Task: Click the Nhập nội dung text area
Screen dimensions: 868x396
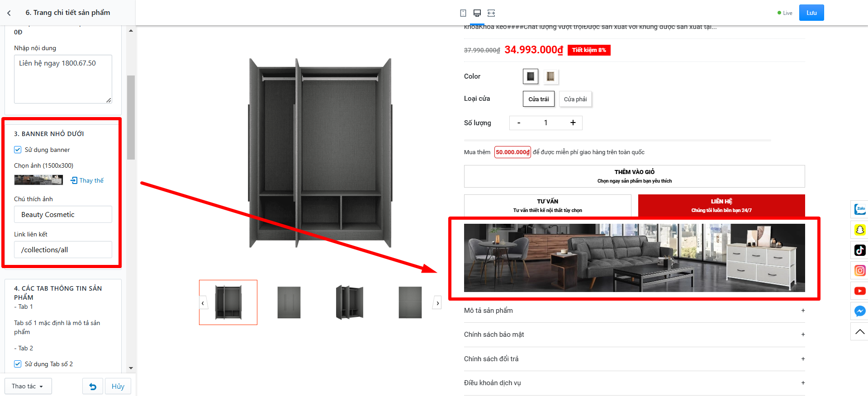Action: 63,79
